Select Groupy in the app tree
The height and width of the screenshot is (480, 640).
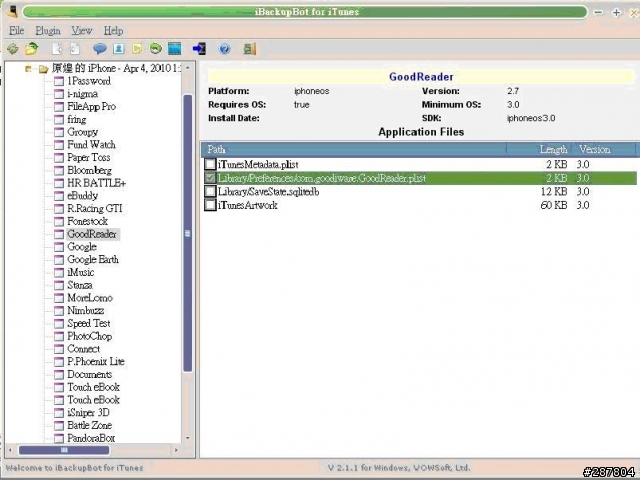tap(82, 132)
